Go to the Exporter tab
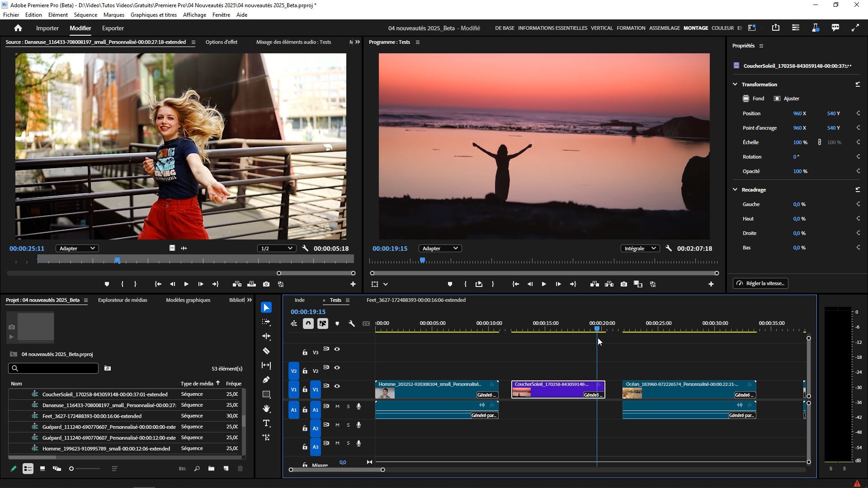Screen dimensions: 868x488 113,28
